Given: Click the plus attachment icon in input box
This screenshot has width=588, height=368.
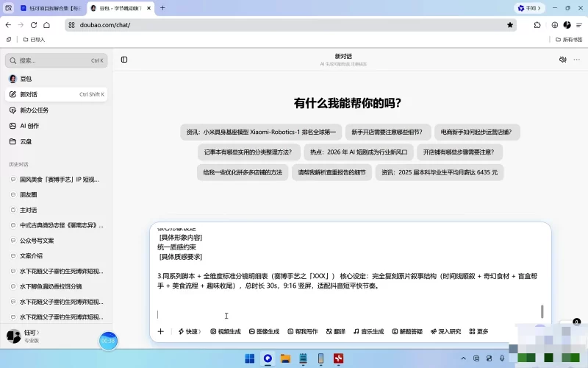Looking at the screenshot, I should (160, 332).
